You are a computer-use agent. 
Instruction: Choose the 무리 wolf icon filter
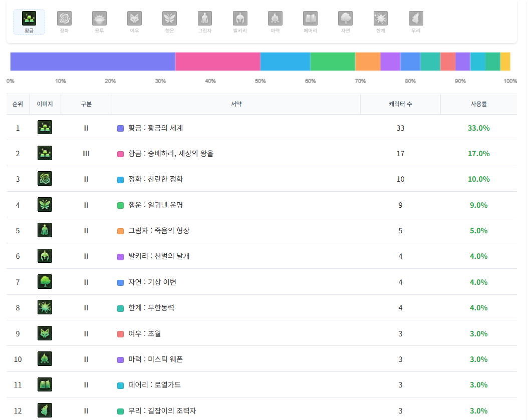click(416, 19)
